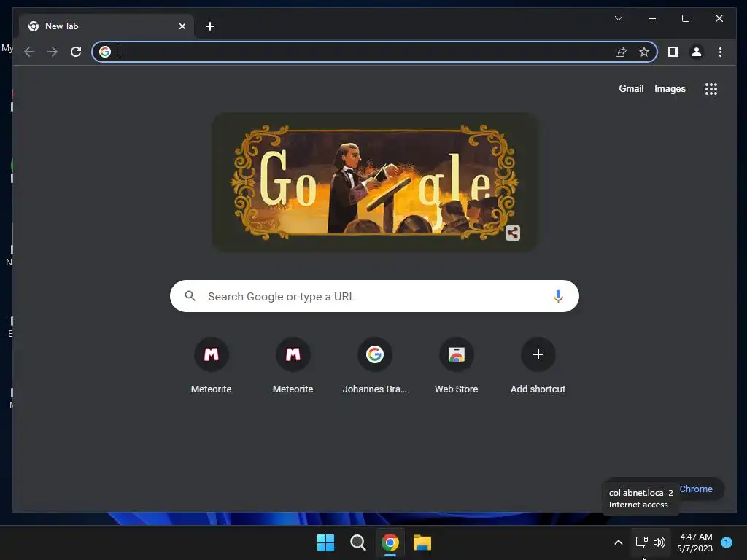Focus the Search Google or type a URL box
The image size is (747, 560).
374,296
